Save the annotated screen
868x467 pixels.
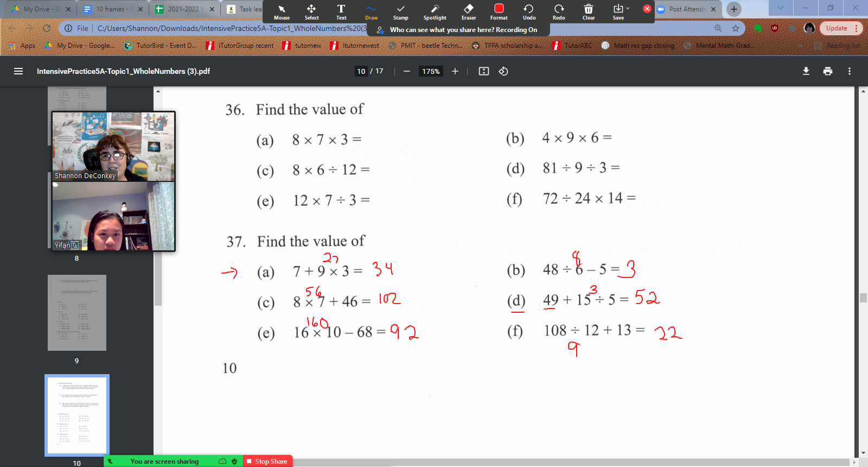coord(618,12)
